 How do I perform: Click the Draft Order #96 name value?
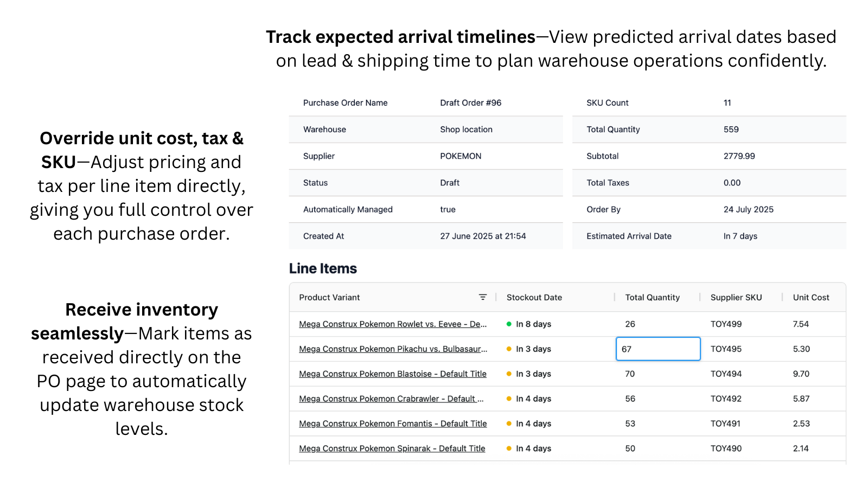click(x=470, y=102)
